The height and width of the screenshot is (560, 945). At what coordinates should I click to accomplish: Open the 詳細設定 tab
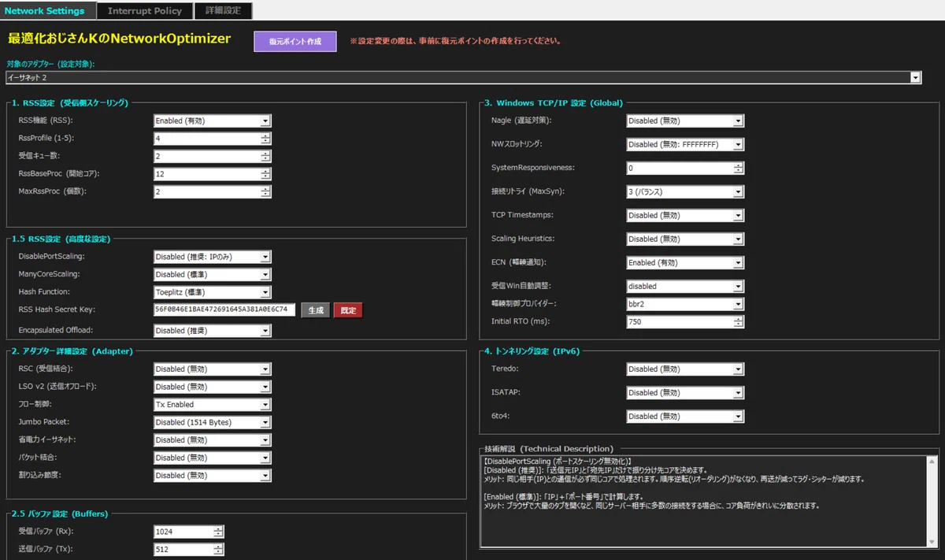(x=224, y=10)
